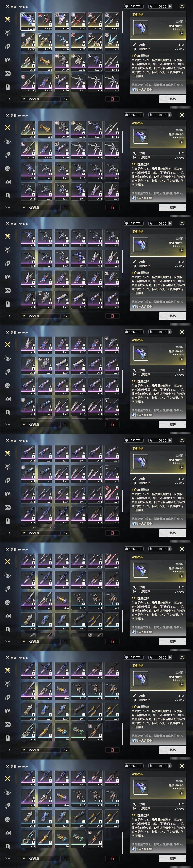The width and height of the screenshot is (193, 868).
Task: Click the 守岸人装配中 equipped tag in topmost panel
Action: pos(142,90)
